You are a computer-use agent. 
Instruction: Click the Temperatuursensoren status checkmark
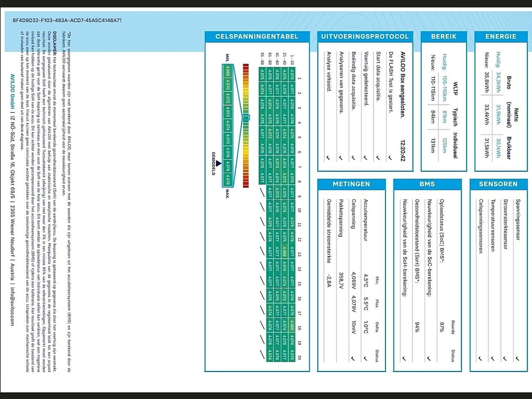click(492, 358)
